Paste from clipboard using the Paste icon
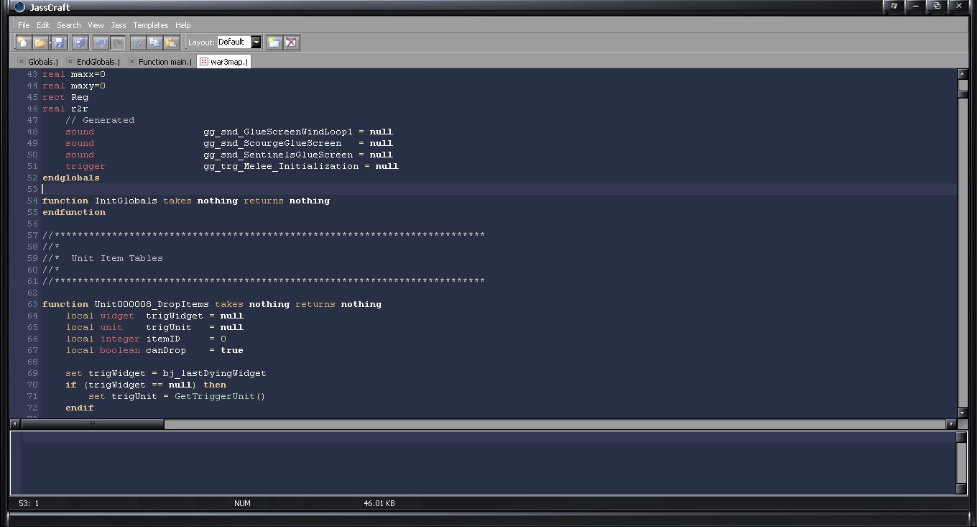Screen dimensions: 980x527 click(171, 42)
